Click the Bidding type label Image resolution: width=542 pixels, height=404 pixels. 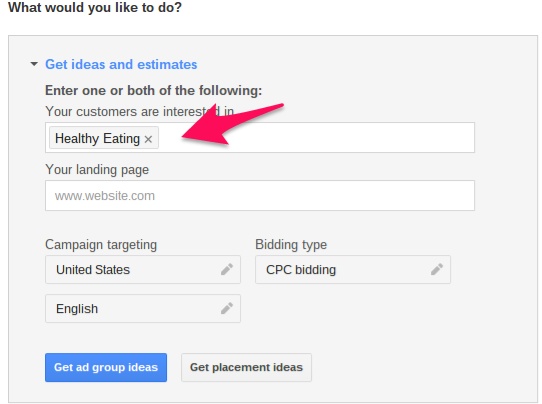pos(291,245)
